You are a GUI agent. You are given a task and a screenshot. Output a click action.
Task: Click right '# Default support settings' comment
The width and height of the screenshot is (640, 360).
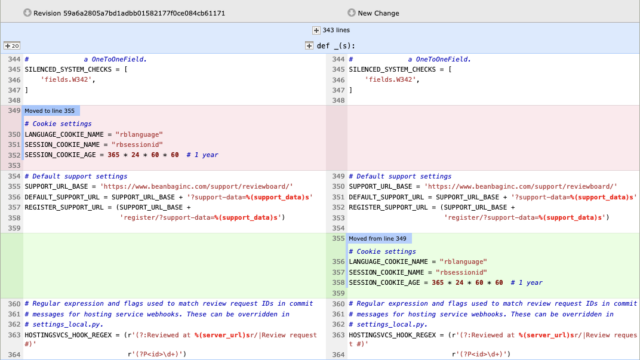pyautogui.click(x=400, y=176)
